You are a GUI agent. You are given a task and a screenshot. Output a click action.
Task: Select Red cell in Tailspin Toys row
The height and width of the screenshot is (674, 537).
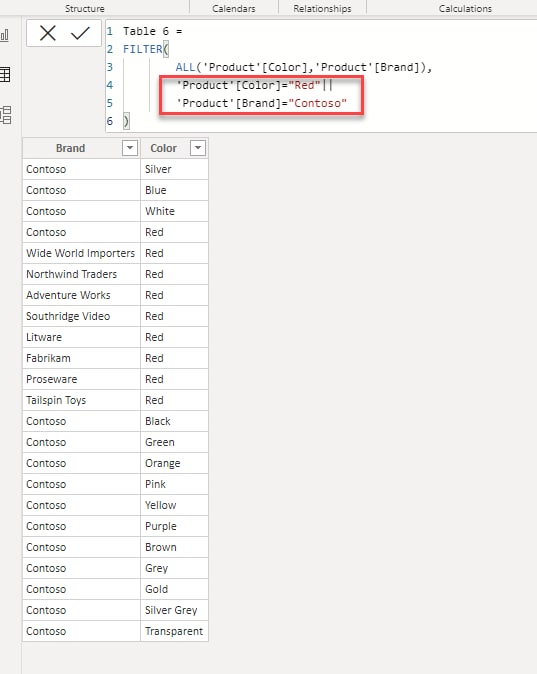pos(174,401)
